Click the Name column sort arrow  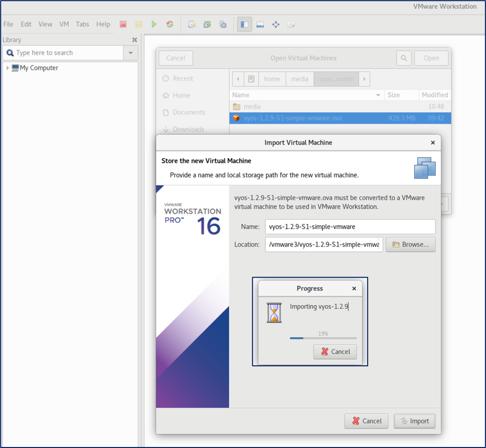pos(378,95)
